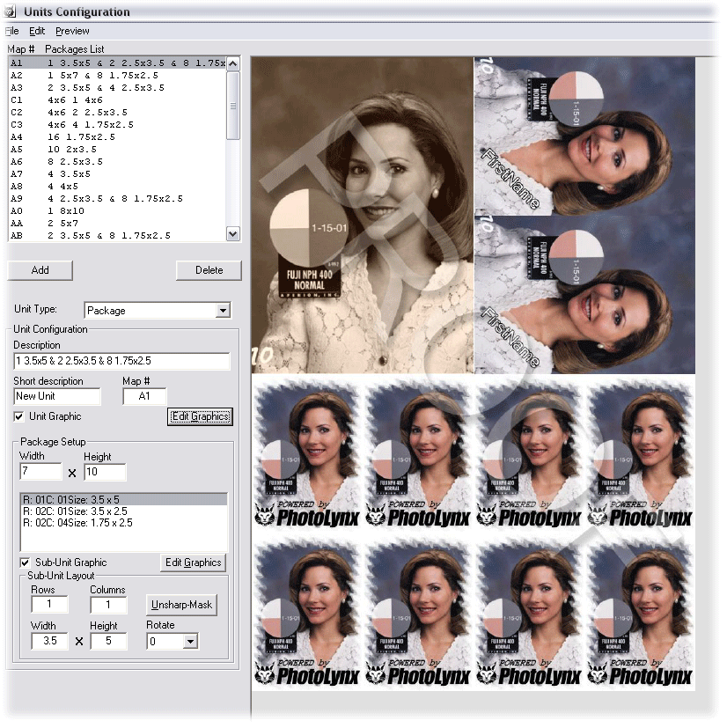This screenshot has width=727, height=728.
Task: Click the Short description field
Action: tap(57, 397)
